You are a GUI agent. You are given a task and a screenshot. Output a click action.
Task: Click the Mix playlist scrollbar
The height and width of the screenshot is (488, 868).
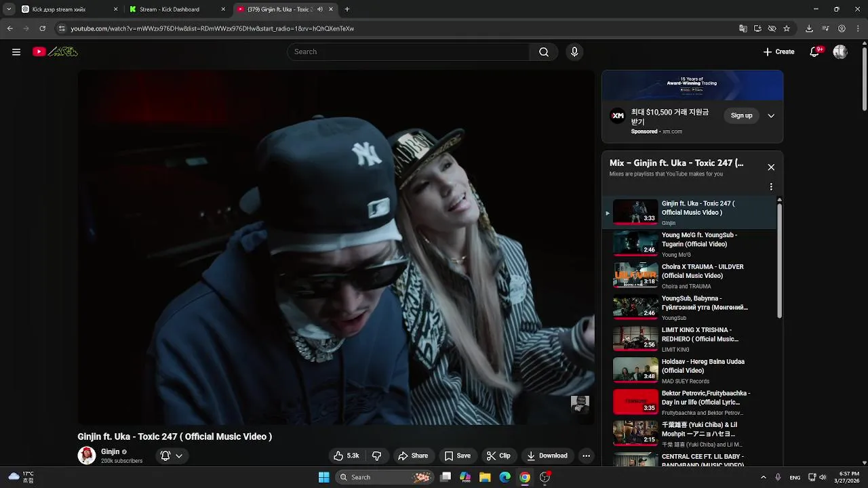pos(779,261)
